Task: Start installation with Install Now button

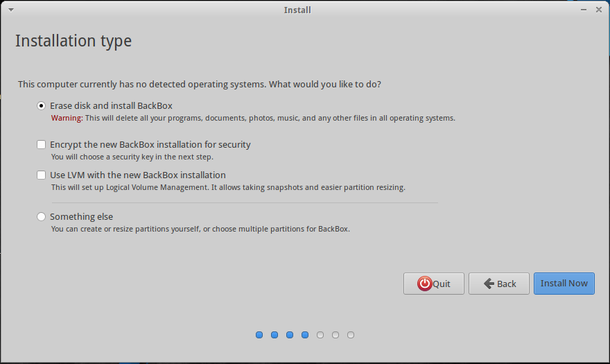Action: pos(564,284)
